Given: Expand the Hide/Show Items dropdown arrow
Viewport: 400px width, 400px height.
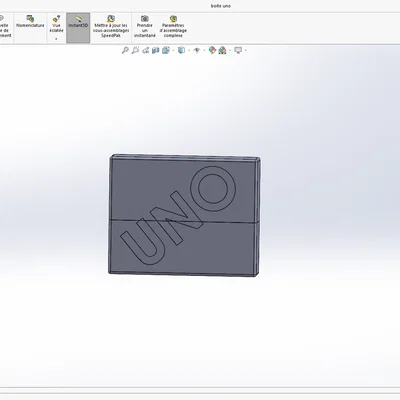Looking at the screenshot, I should coord(204,51).
